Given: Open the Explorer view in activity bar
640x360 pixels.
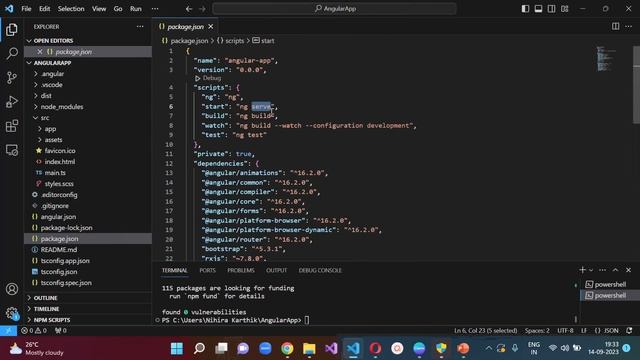Looking at the screenshot, I should click(x=12, y=29).
